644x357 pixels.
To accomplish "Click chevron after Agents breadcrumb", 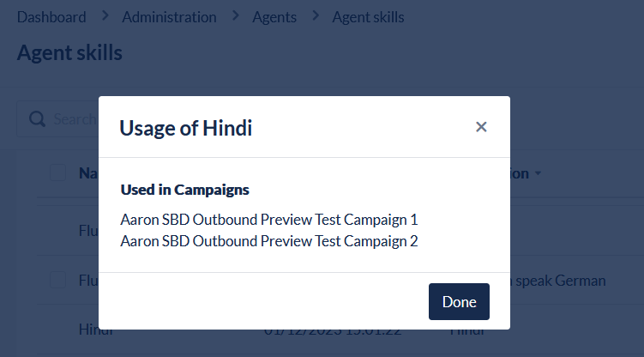I will point(314,16).
